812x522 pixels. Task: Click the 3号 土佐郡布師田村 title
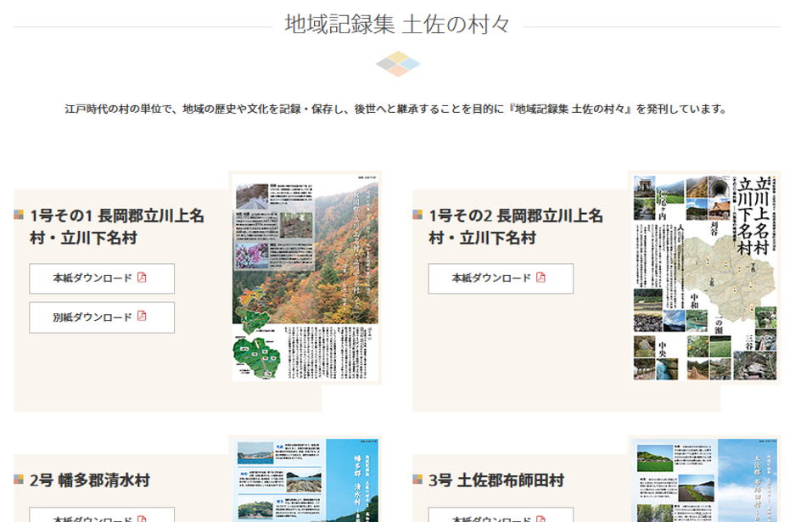click(496, 480)
